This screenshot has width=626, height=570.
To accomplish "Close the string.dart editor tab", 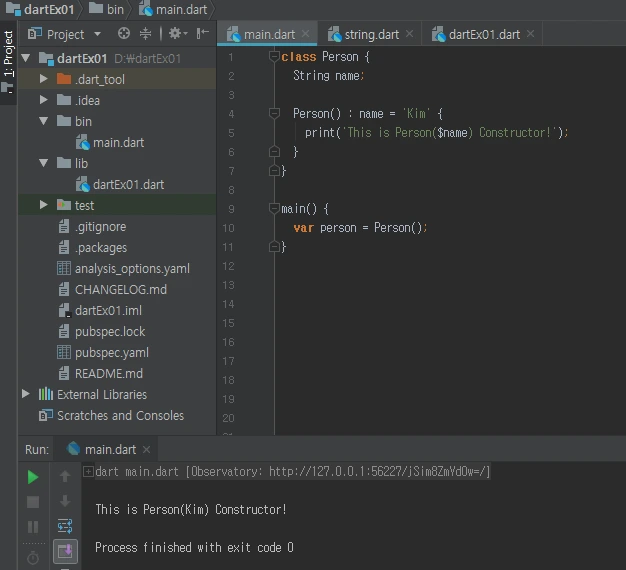I will click(409, 34).
